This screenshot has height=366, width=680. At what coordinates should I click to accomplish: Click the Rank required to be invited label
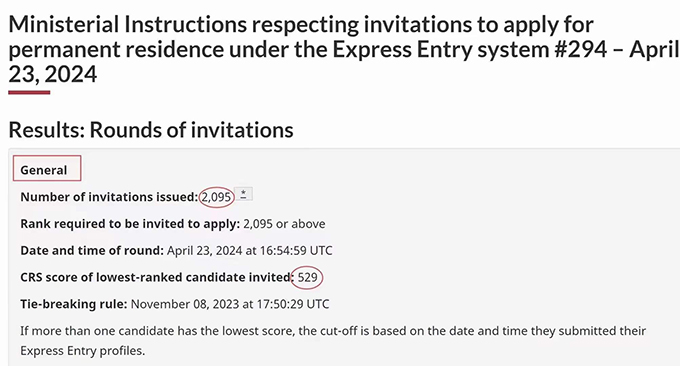[130, 224]
